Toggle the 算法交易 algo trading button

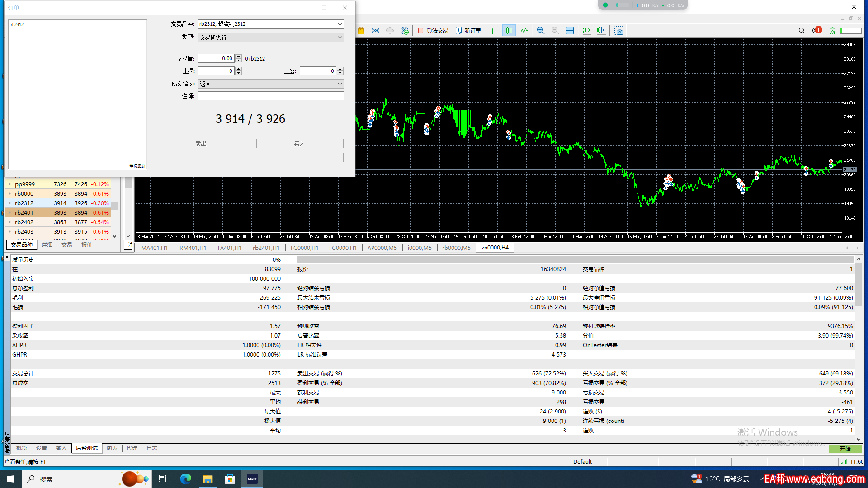[x=433, y=31]
